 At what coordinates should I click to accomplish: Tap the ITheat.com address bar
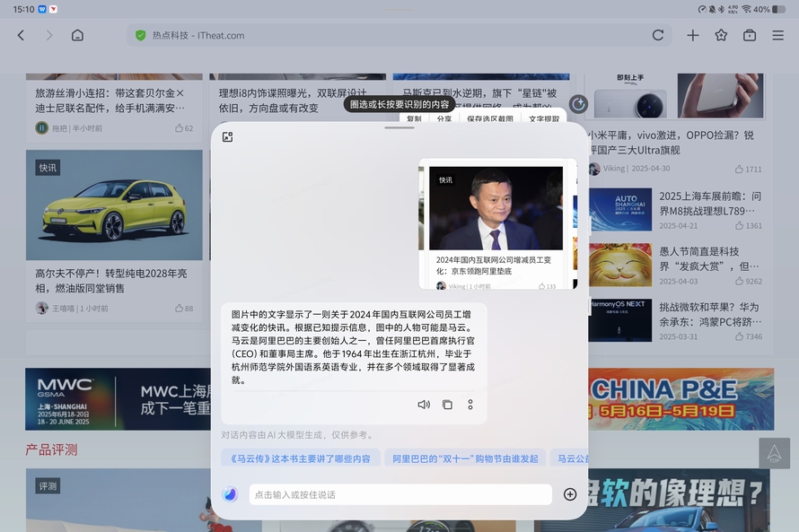pos(399,35)
